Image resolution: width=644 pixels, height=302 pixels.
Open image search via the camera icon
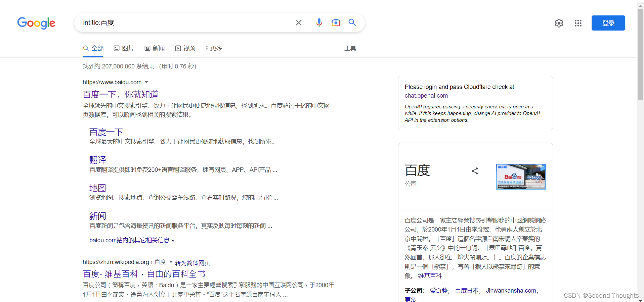tap(336, 22)
